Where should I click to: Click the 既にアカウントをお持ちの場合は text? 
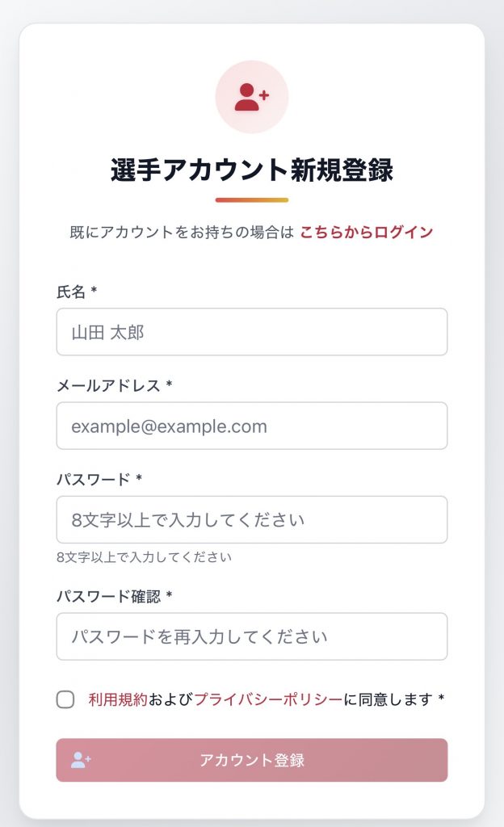[182, 233]
